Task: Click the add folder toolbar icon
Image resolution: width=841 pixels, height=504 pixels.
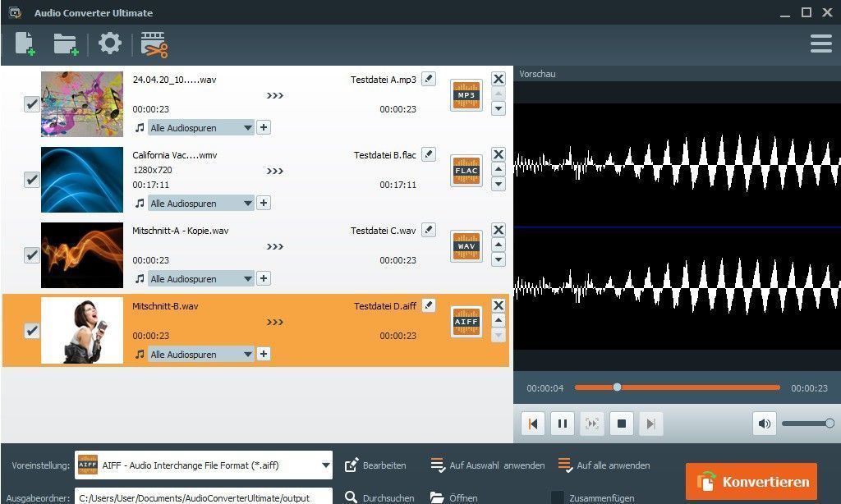Action: click(x=66, y=44)
